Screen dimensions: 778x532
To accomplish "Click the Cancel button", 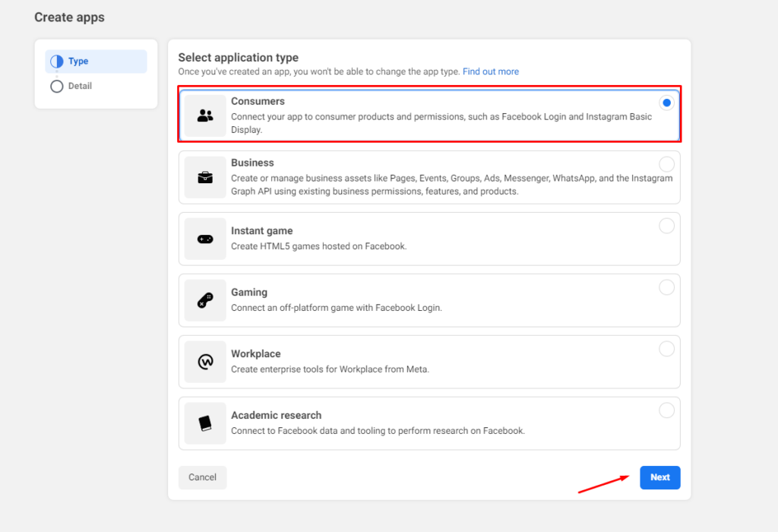I will (202, 477).
